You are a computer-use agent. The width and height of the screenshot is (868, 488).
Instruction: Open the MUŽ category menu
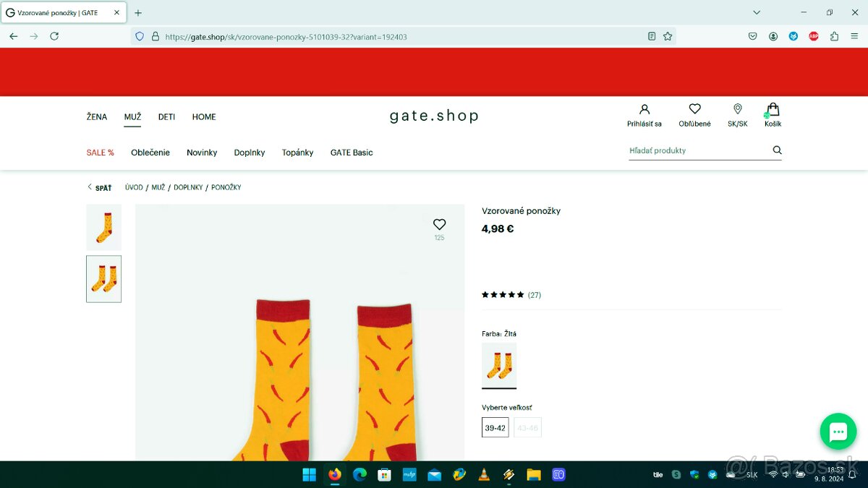pos(132,117)
